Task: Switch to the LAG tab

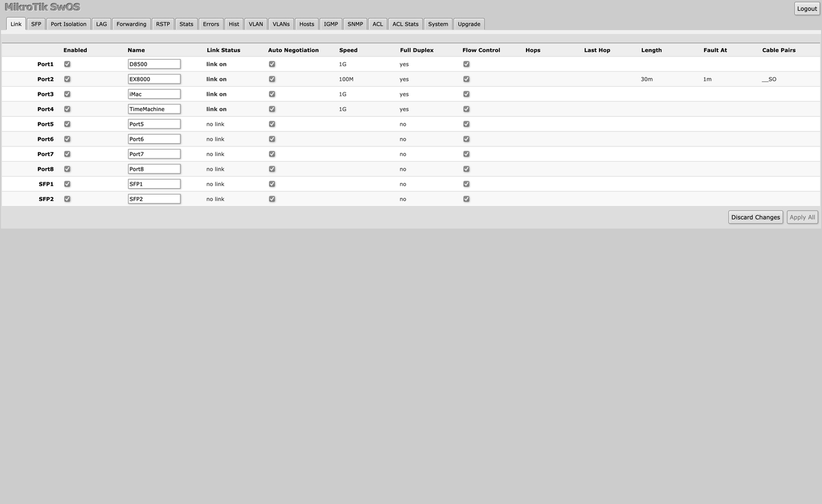Action: pos(101,24)
